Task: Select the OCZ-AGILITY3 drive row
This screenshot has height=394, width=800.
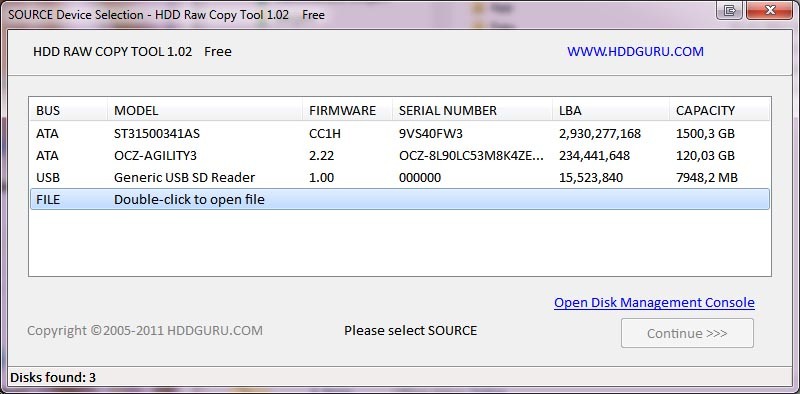Action: pyautogui.click(x=399, y=155)
